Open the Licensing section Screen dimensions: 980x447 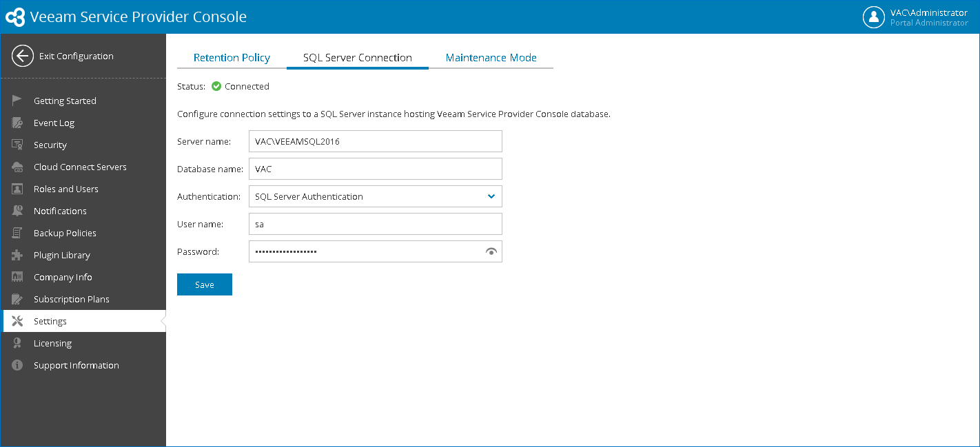pos(83,343)
